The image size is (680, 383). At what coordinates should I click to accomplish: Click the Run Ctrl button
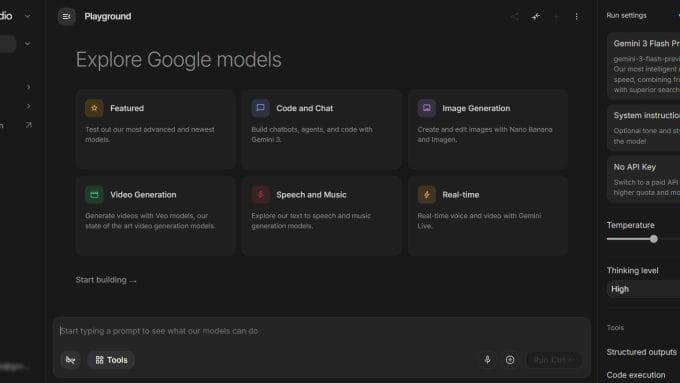pyautogui.click(x=554, y=360)
